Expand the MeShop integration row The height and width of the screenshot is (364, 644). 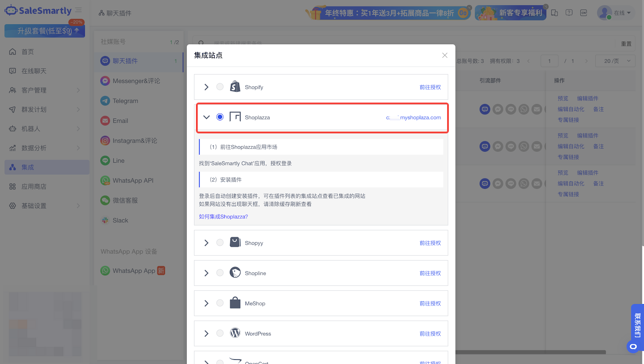point(206,303)
